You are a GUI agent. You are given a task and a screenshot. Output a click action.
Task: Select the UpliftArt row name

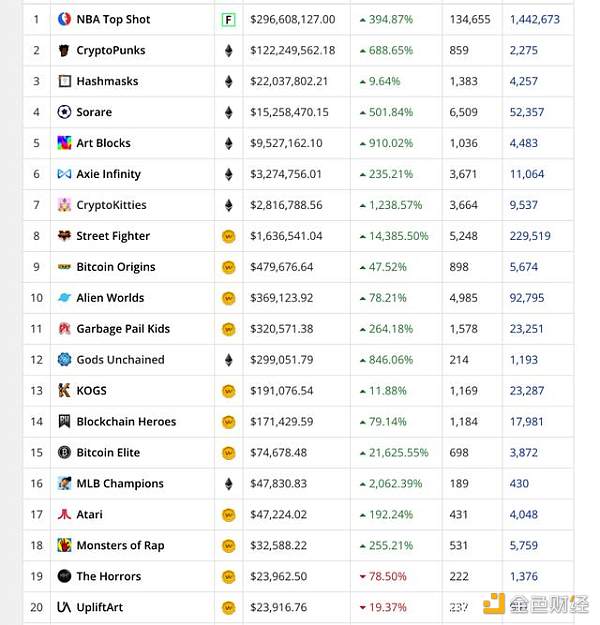click(100, 608)
